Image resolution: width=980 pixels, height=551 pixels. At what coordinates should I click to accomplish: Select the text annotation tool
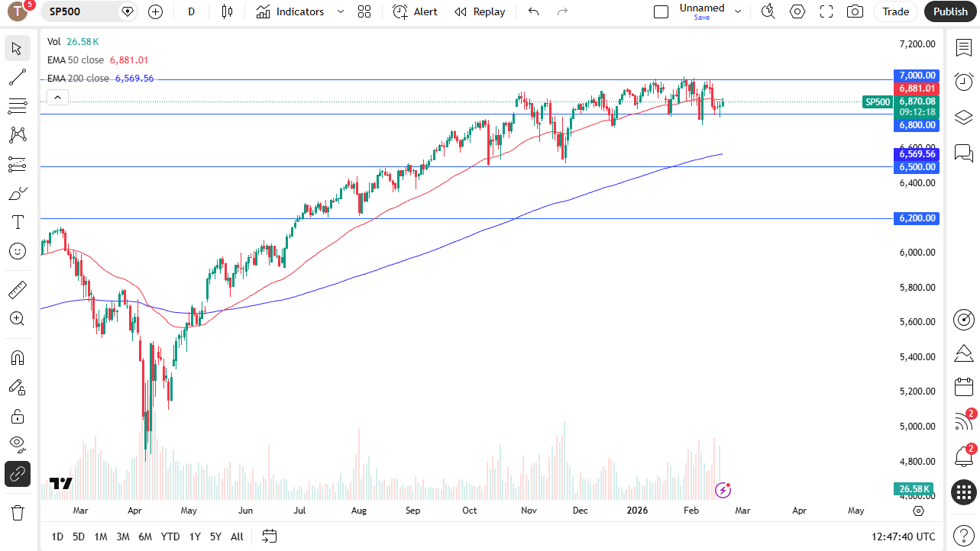pyautogui.click(x=18, y=222)
